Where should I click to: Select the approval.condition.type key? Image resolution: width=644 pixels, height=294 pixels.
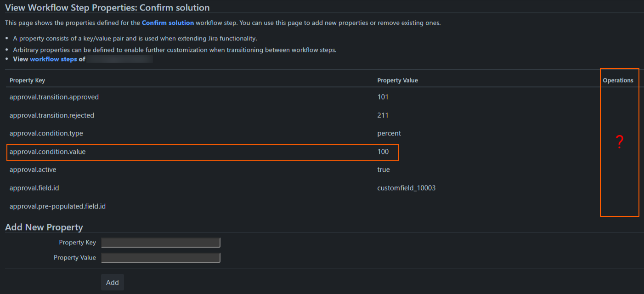coord(46,133)
